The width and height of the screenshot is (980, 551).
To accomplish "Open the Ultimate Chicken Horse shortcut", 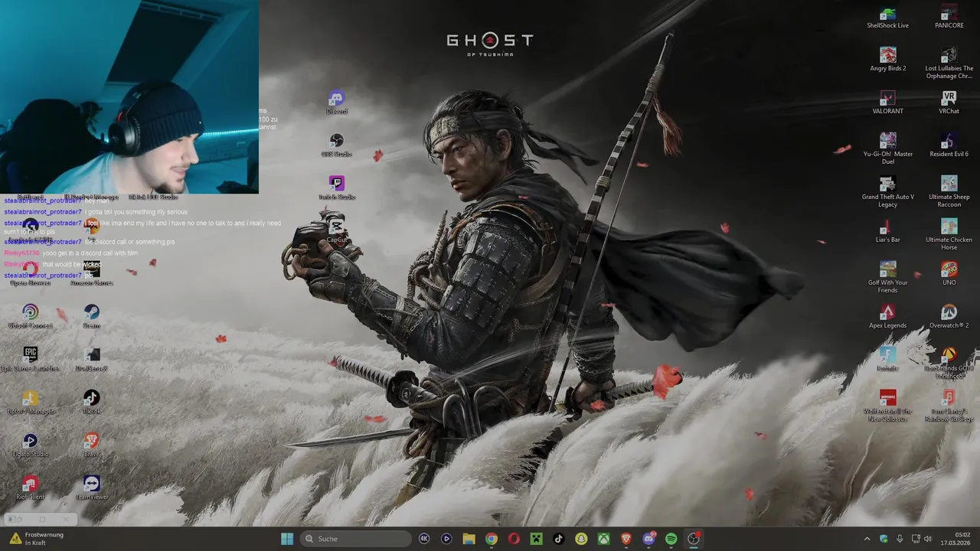I will pos(949,234).
